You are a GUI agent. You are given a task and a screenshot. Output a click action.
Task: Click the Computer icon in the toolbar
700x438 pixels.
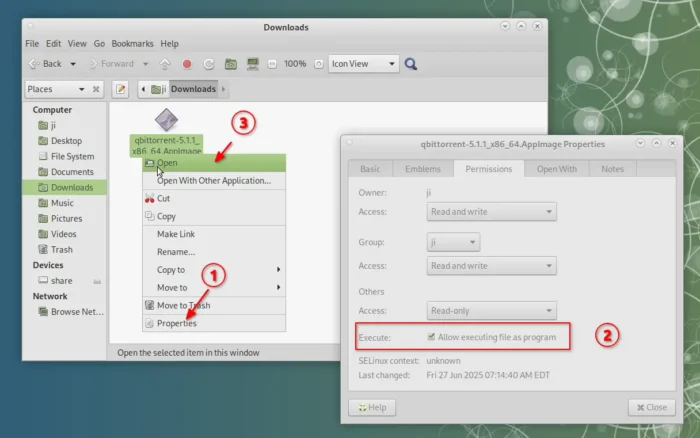tap(253, 64)
